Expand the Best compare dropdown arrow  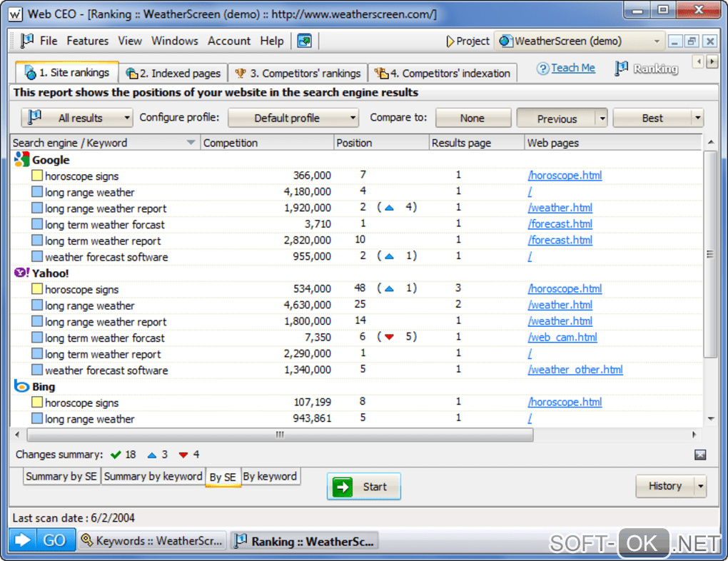[697, 118]
